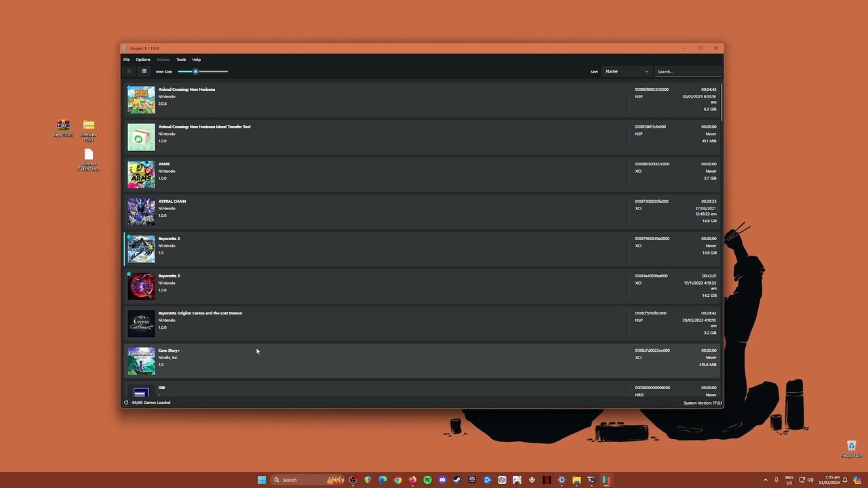Screen dimensions: 868x488
Task: Open the Tools menu
Action: (181, 60)
